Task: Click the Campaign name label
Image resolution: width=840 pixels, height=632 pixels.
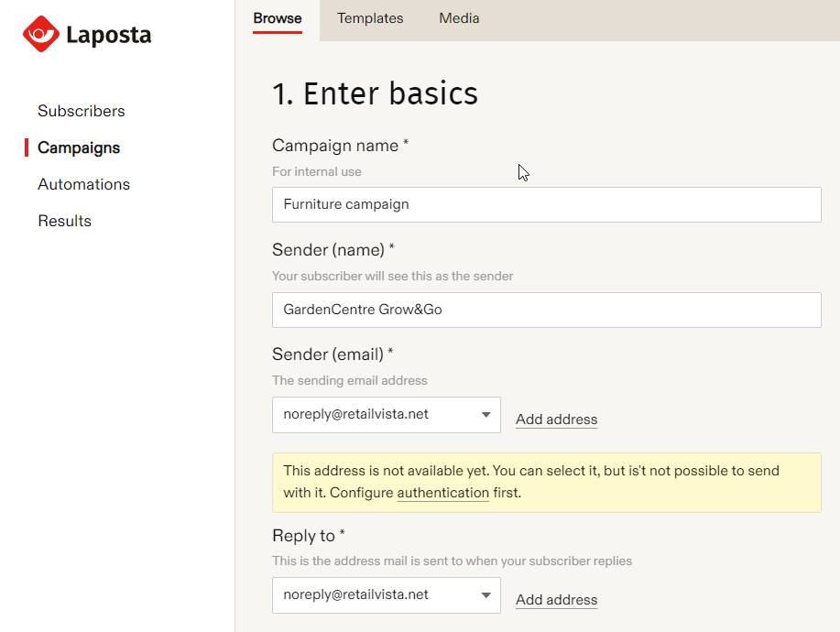Action: (340, 146)
